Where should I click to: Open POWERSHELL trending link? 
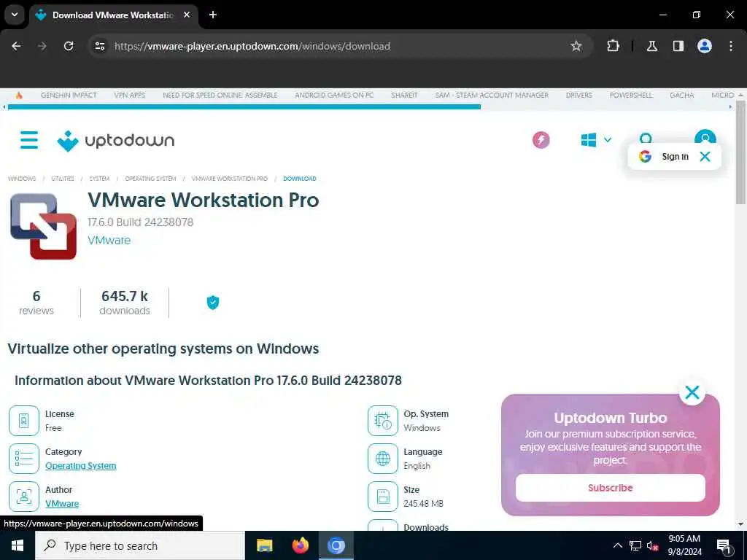coord(631,96)
